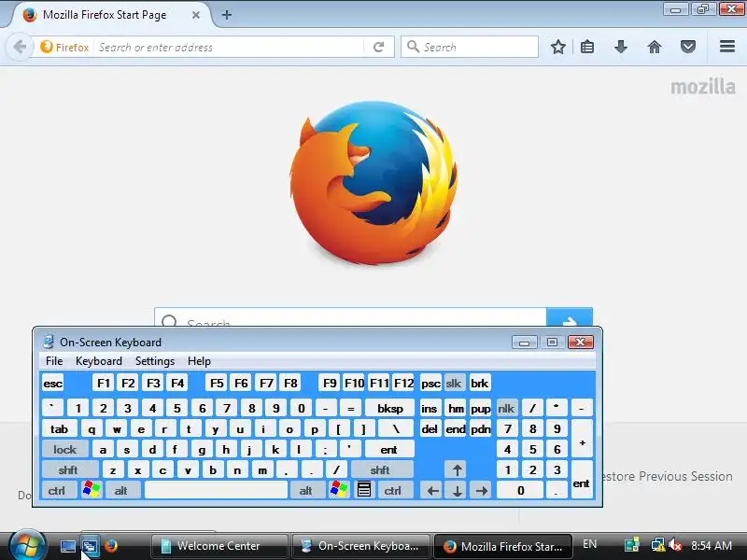Toggle the left alt key
Viewport: 747px width, 560px height.
121,491
